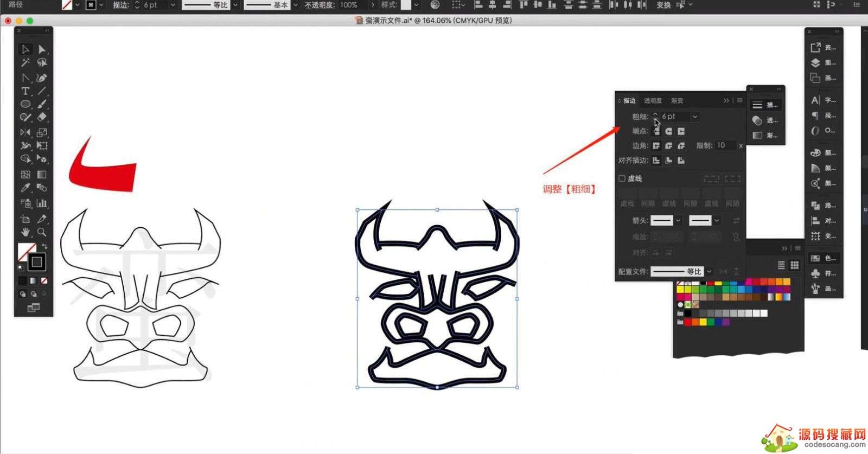868x454 pixels.
Task: Select the Direct Selection tool
Action: (x=42, y=49)
